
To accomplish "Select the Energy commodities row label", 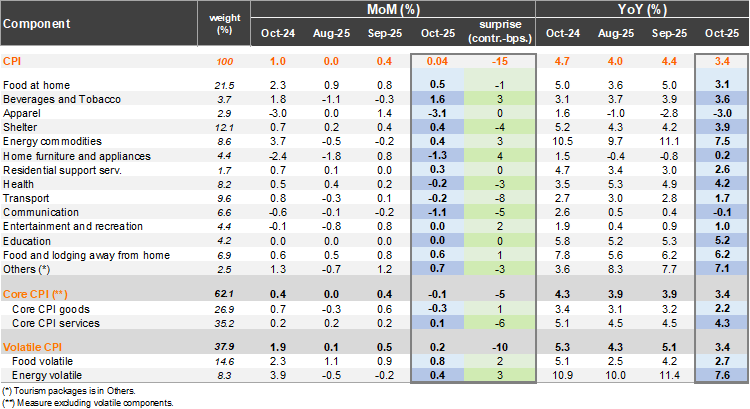I will pyautogui.click(x=51, y=143).
